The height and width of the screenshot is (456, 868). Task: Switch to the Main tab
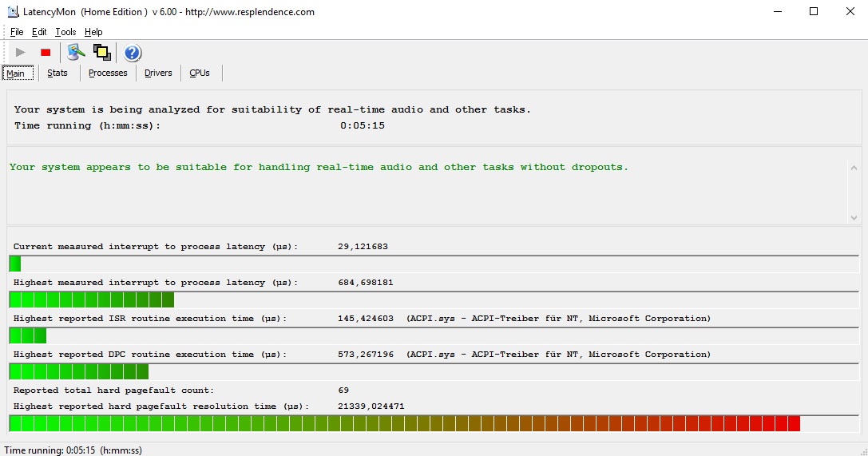(18, 73)
